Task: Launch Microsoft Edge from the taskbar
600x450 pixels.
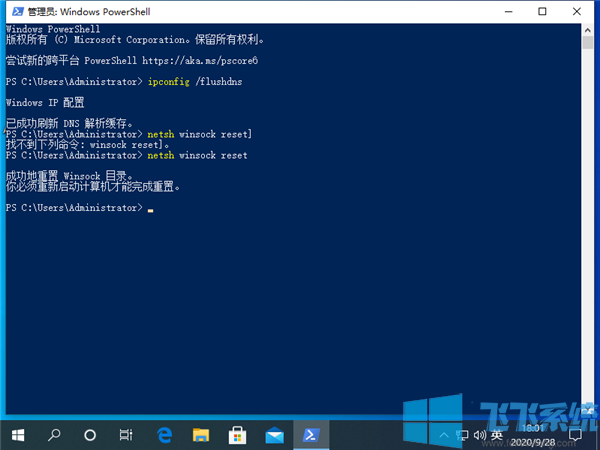Action: (x=165, y=435)
